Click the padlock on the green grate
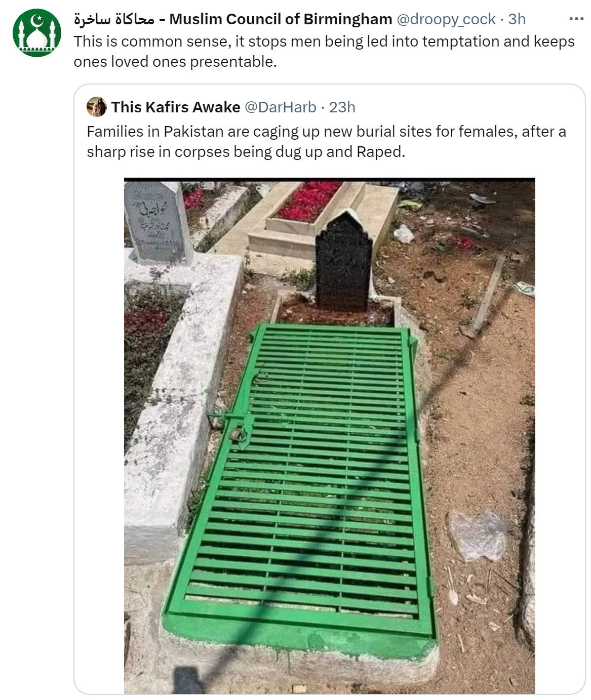This screenshot has width=591, height=700. (x=237, y=434)
